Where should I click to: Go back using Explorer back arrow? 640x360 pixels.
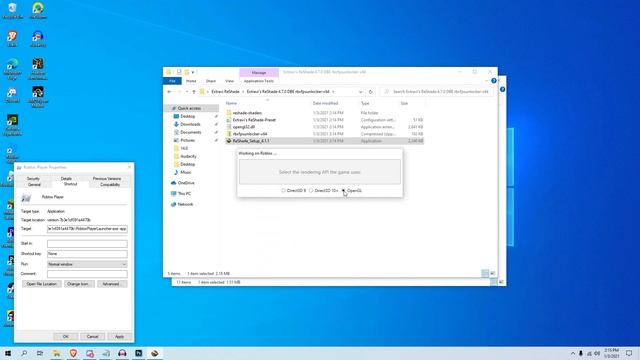(169, 92)
